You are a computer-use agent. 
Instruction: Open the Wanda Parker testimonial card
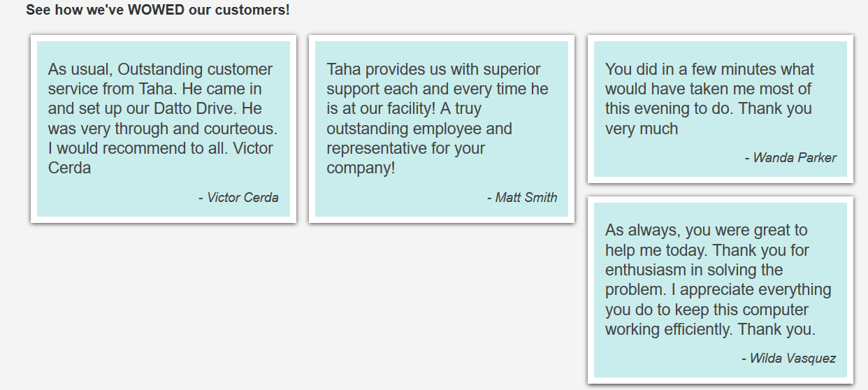721,109
